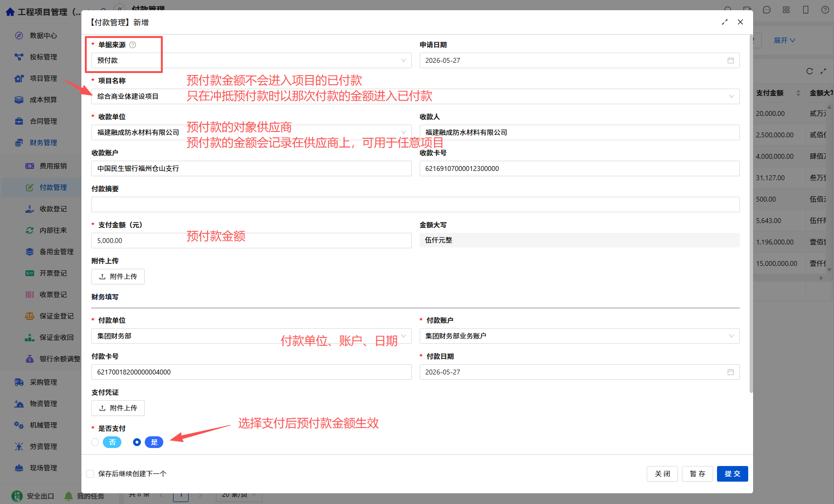Click the 合同管理 briefcase icon
The image size is (834, 504).
19,121
